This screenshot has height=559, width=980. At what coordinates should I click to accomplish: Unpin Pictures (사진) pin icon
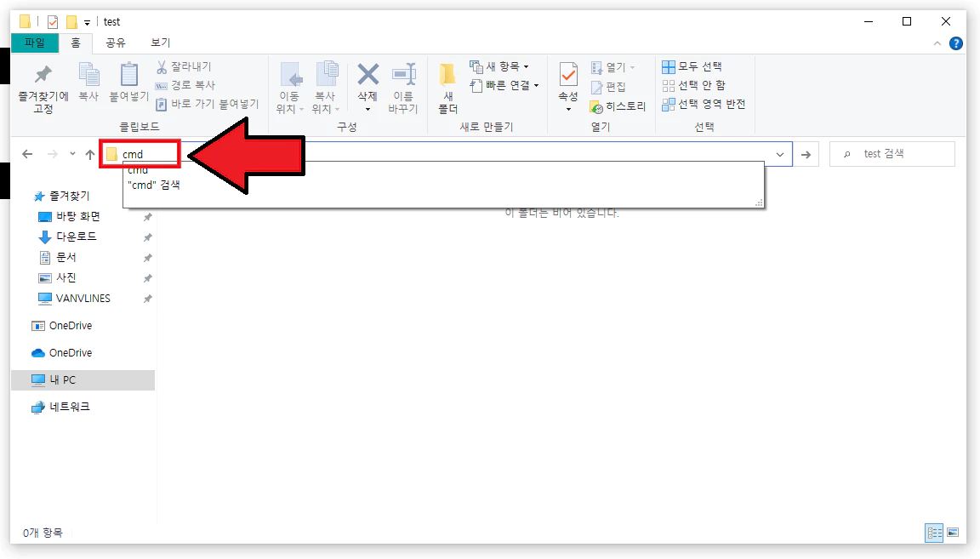(x=147, y=278)
